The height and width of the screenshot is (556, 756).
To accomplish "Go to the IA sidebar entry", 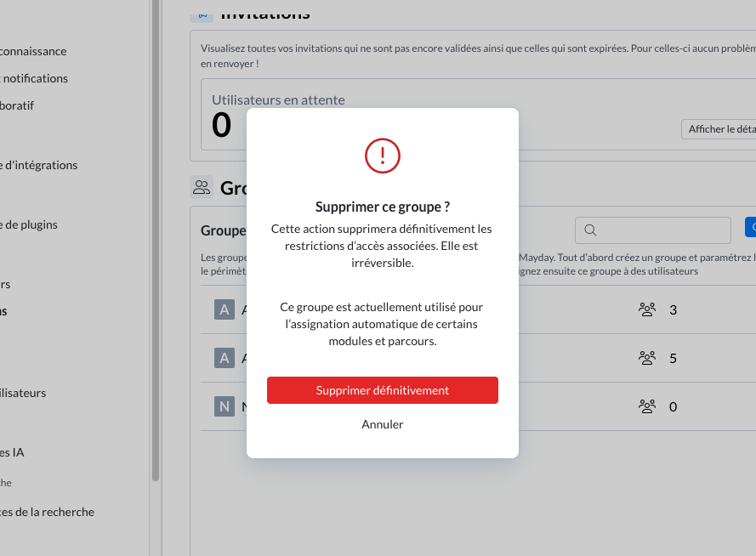I will click(x=13, y=452).
